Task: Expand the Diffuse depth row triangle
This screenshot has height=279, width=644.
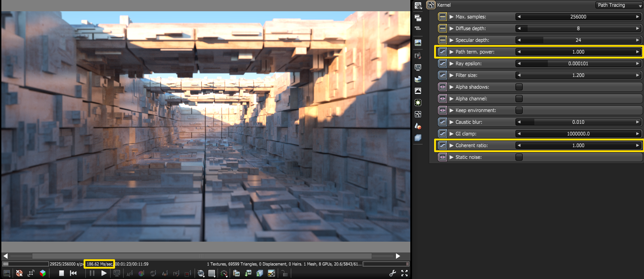Action: 452,28
